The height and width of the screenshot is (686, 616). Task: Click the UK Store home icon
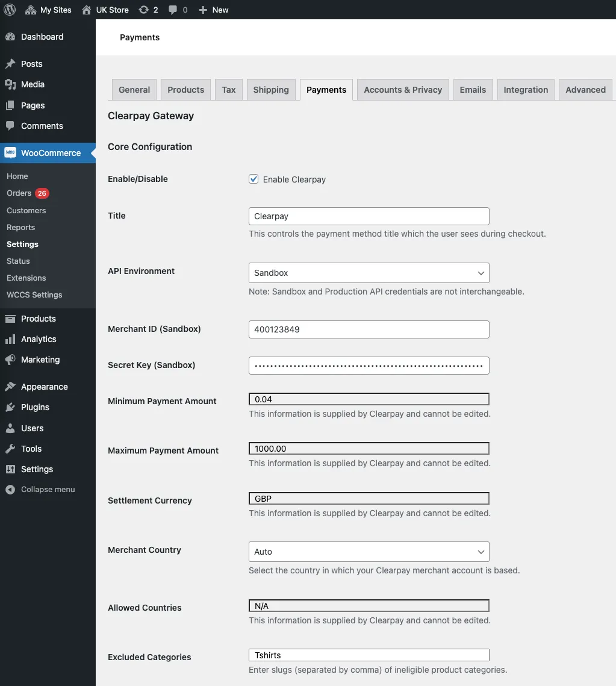click(87, 10)
